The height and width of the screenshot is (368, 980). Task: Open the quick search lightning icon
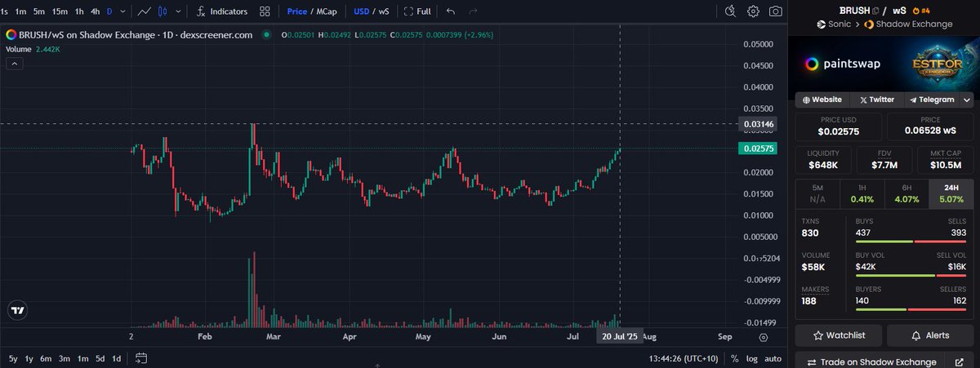pos(731,11)
